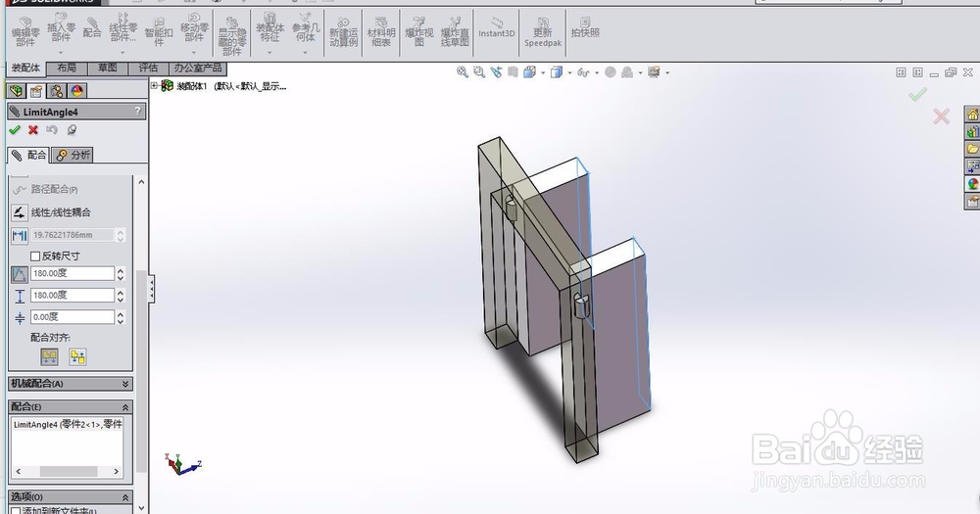Viewport: 980px width, 514px height.
Task: Open the 配合 mates tab in panel
Action: [x=28, y=155]
